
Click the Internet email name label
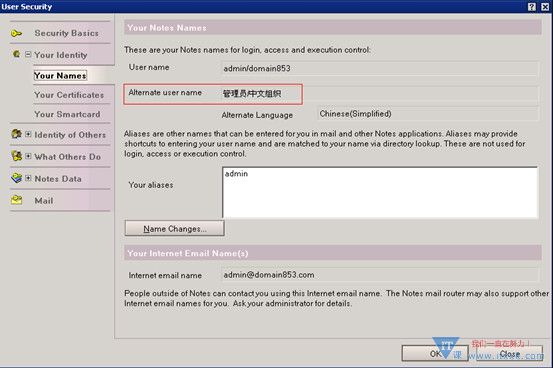[x=165, y=275]
